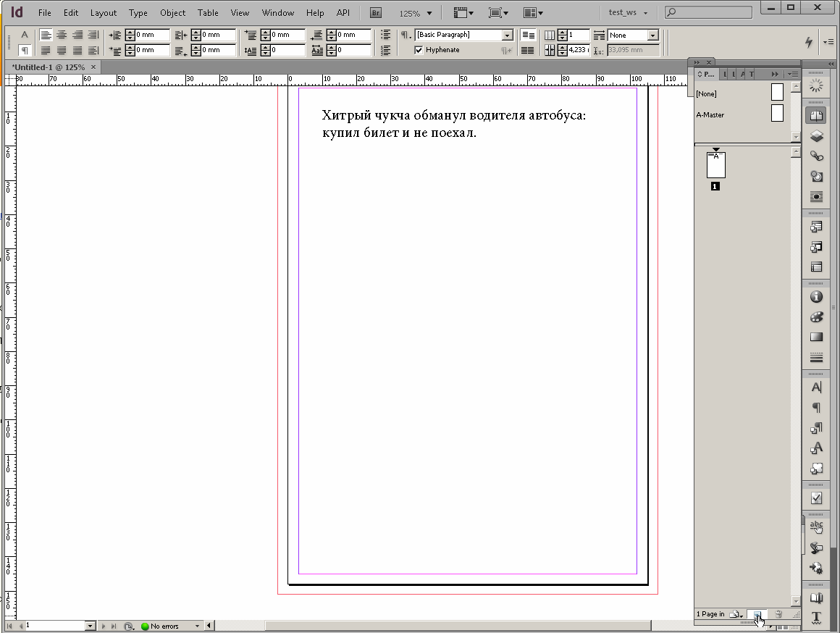Select the Type tool icon at dock bottom
The width and height of the screenshot is (840, 633).
(x=816, y=618)
